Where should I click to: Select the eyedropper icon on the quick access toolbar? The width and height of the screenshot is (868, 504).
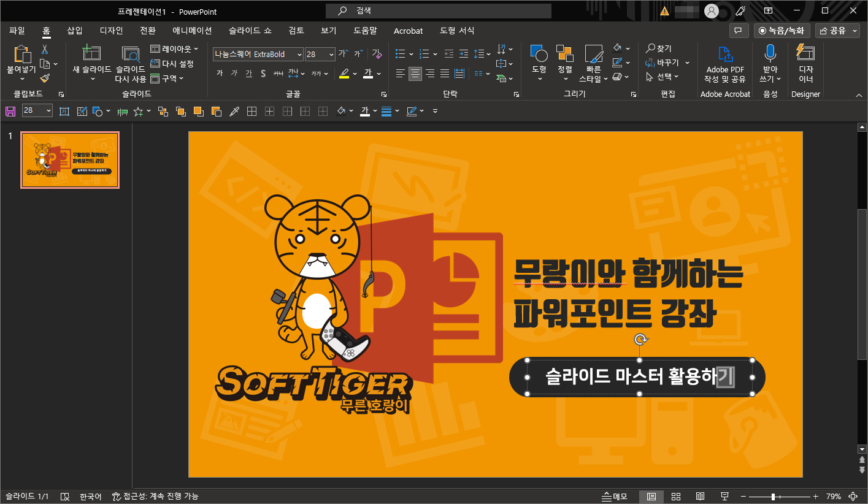tap(234, 111)
